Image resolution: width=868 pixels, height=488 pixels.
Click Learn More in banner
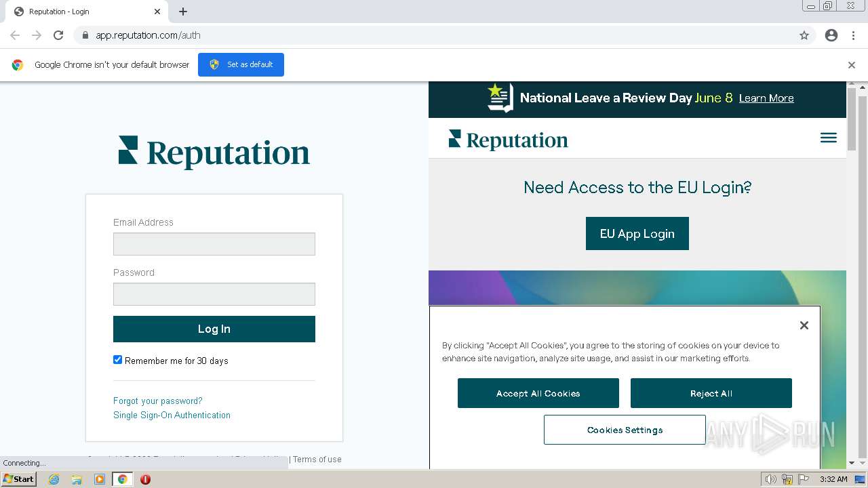[766, 98]
